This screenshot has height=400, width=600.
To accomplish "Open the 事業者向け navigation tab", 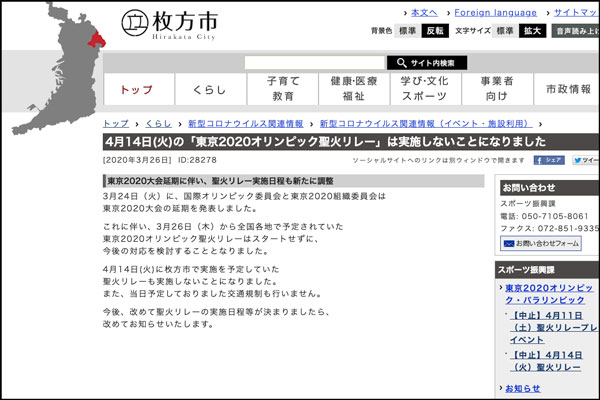I will click(x=496, y=89).
